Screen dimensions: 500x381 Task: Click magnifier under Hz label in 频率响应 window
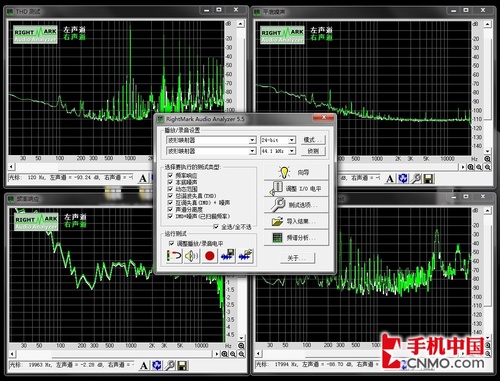[241, 346]
